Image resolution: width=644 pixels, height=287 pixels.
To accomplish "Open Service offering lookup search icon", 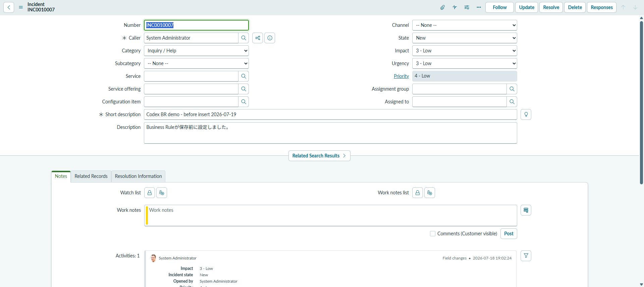I will [x=244, y=89].
